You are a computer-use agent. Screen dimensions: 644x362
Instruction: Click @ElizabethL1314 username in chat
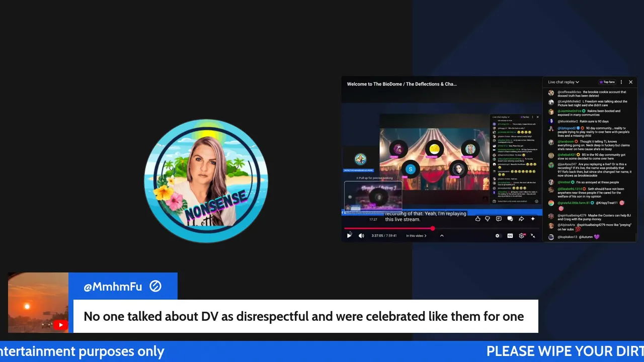(570, 189)
